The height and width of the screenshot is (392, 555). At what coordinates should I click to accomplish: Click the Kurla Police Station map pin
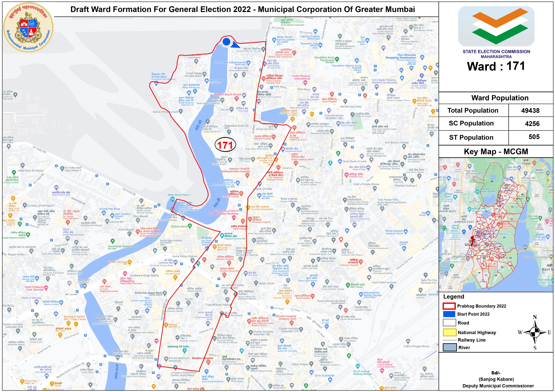click(192, 260)
